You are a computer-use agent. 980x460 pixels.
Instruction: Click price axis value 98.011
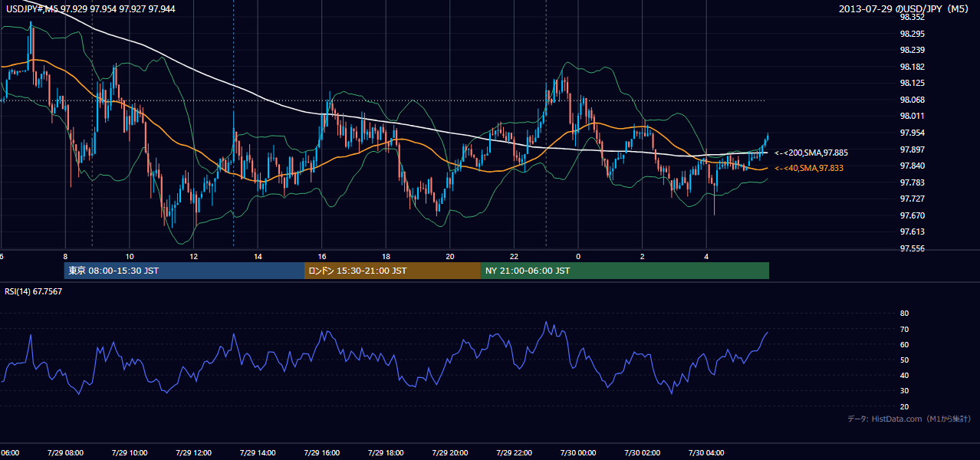[913, 116]
